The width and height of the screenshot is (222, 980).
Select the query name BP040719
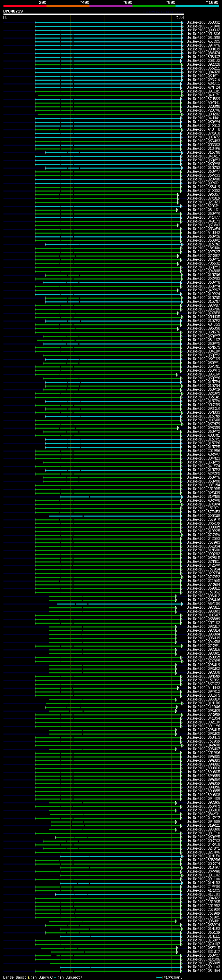(x=13, y=11)
